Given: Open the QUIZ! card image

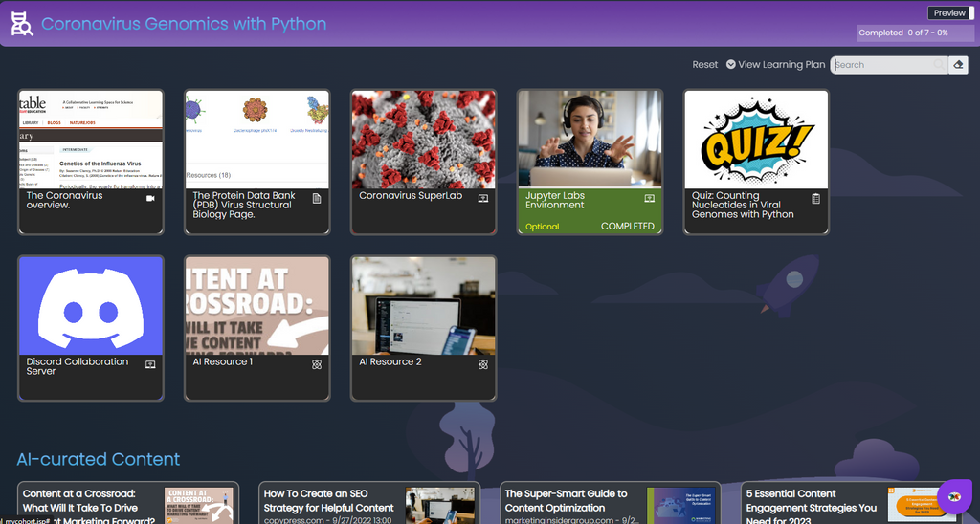Looking at the screenshot, I should coord(756,140).
